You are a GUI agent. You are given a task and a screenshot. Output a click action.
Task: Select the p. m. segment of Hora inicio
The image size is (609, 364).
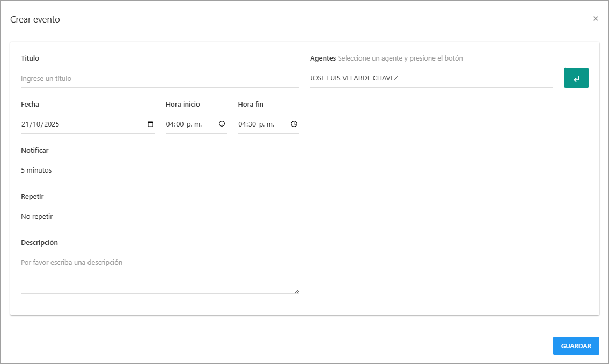[x=194, y=124]
